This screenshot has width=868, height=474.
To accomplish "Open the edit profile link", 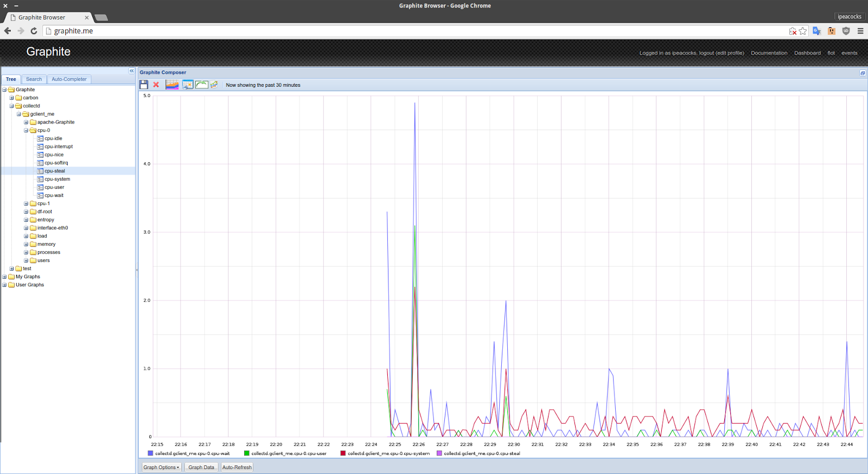I will pyautogui.click(x=730, y=53).
